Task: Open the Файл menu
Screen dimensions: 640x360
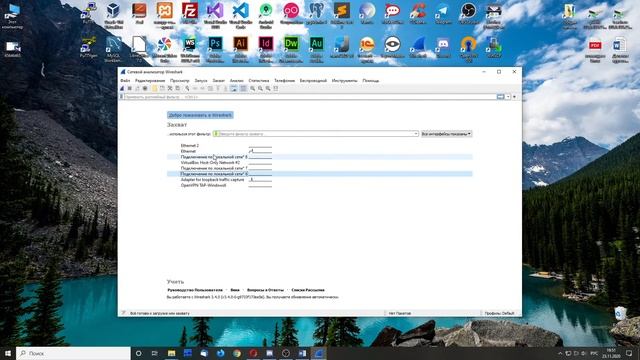Action: click(125, 80)
